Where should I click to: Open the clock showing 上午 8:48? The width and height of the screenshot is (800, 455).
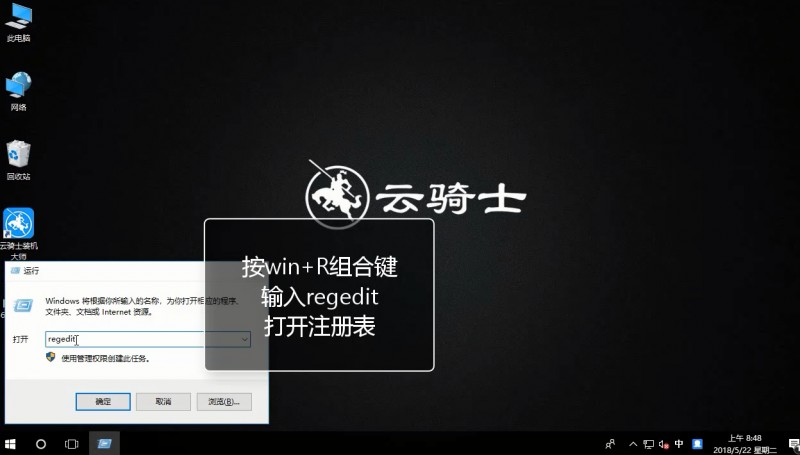745,444
